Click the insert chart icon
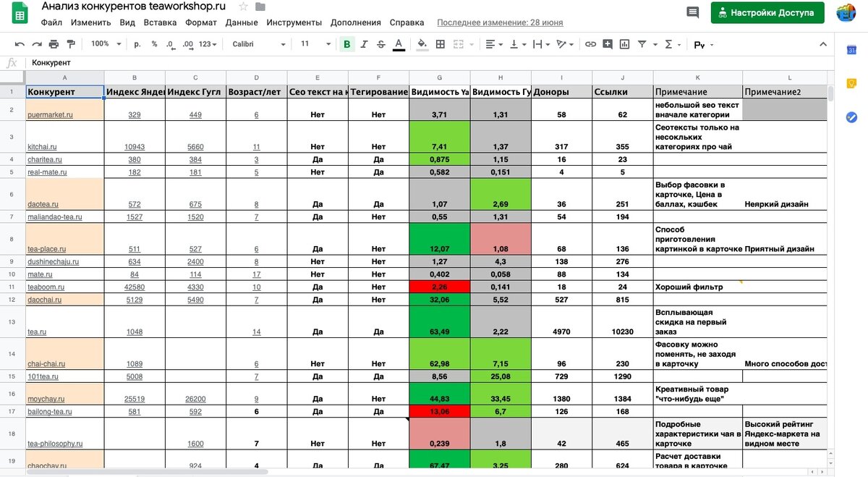Viewport: 868px width, 477px height. click(x=624, y=44)
